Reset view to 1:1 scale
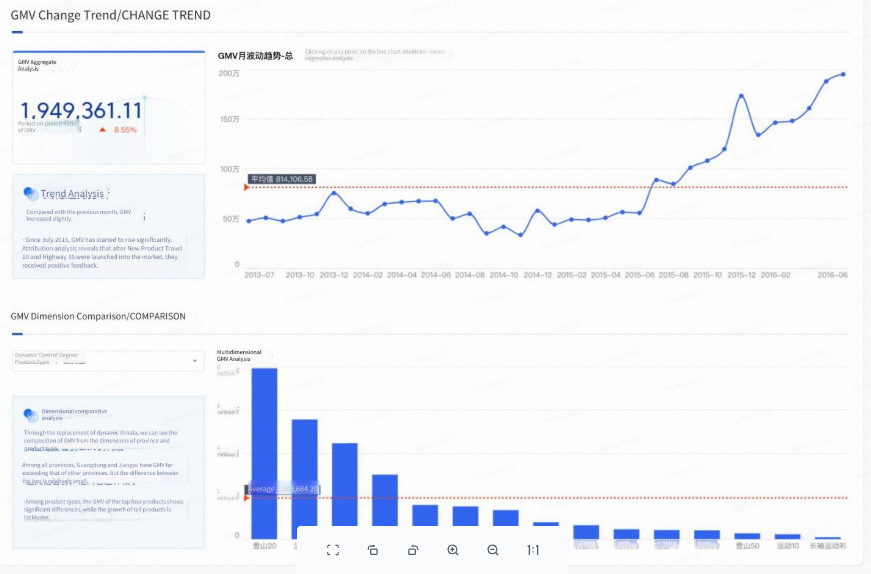 (x=533, y=550)
